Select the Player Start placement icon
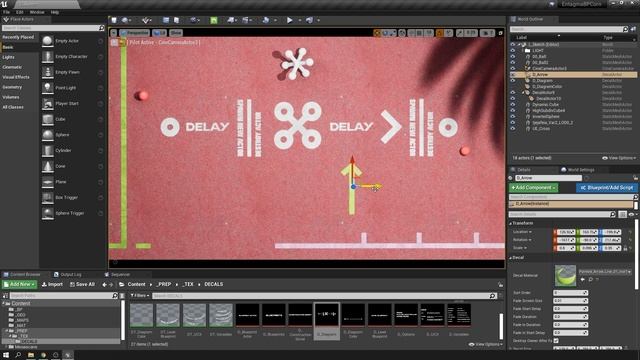640x360 pixels. (48, 104)
